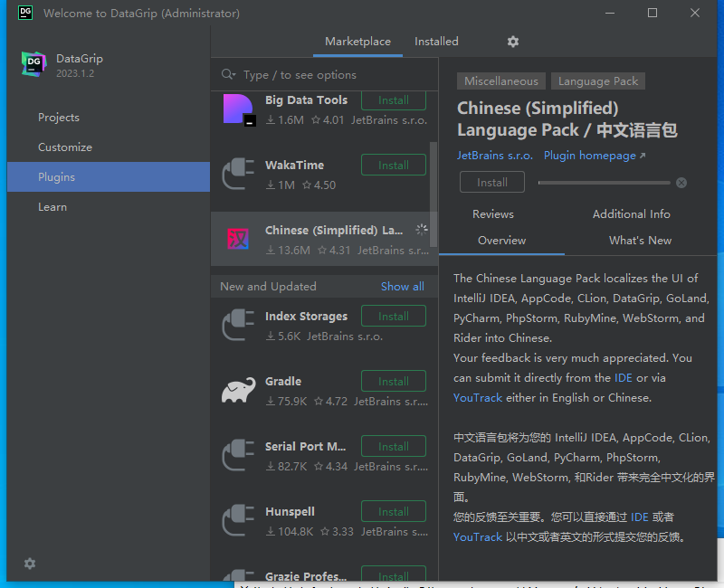Install the Gradle plugin
The height and width of the screenshot is (588, 724).
point(393,381)
